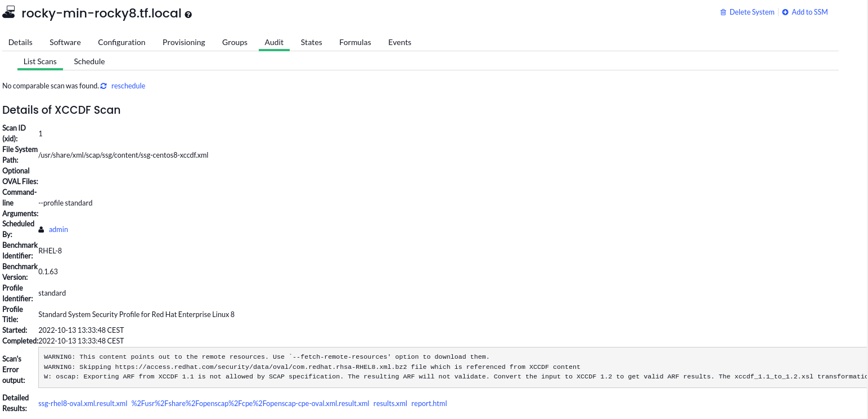Download ssg-rhel8-oval.xml.result.xml
The image size is (868, 419).
tap(83, 404)
